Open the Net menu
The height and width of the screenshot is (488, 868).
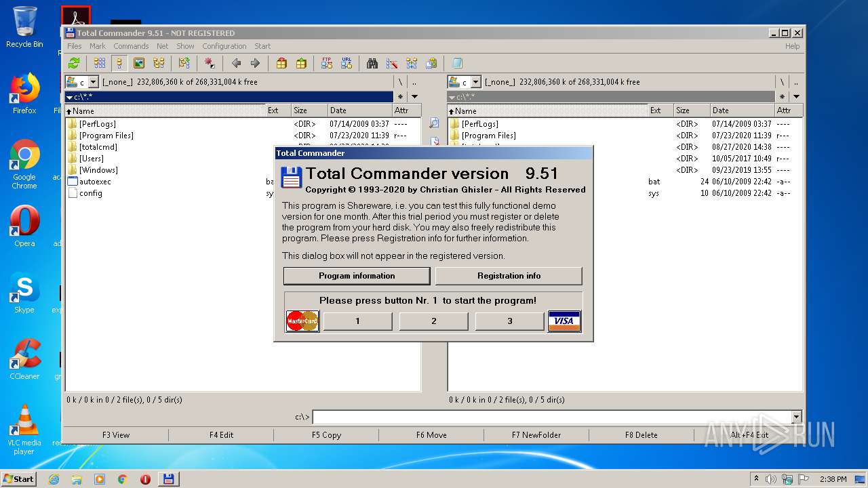click(x=163, y=46)
